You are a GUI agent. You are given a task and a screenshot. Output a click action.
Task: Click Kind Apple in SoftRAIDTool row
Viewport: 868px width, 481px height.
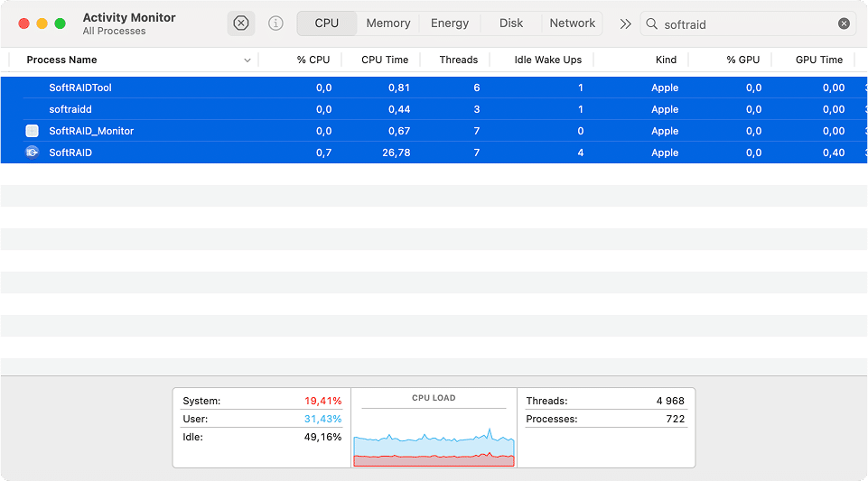click(665, 88)
